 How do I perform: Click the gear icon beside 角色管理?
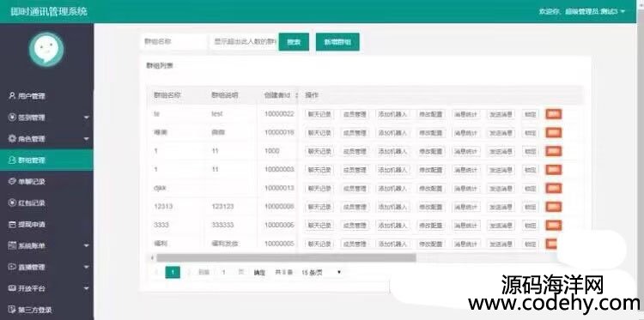point(12,139)
